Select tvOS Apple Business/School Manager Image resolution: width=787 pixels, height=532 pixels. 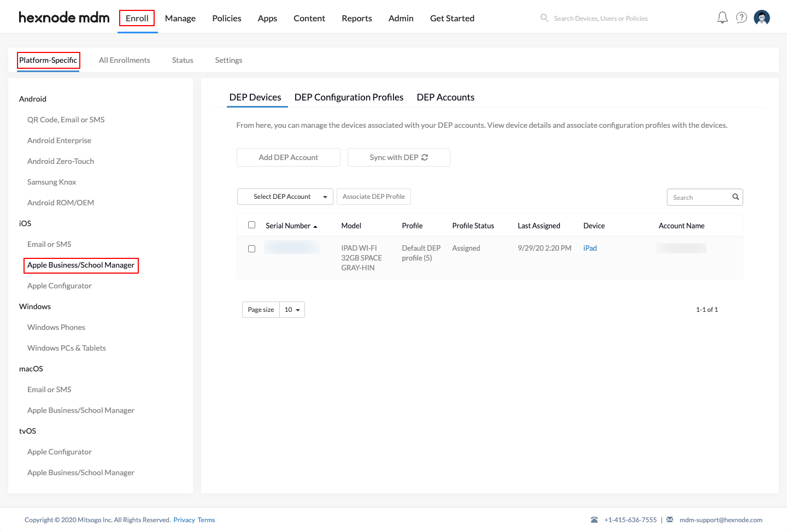click(81, 472)
